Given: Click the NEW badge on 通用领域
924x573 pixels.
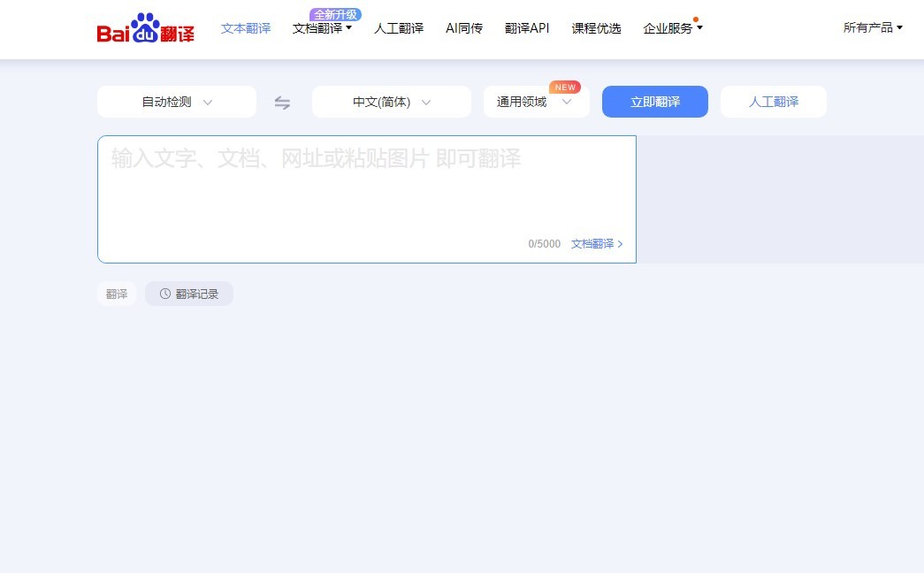Looking at the screenshot, I should coord(564,87).
